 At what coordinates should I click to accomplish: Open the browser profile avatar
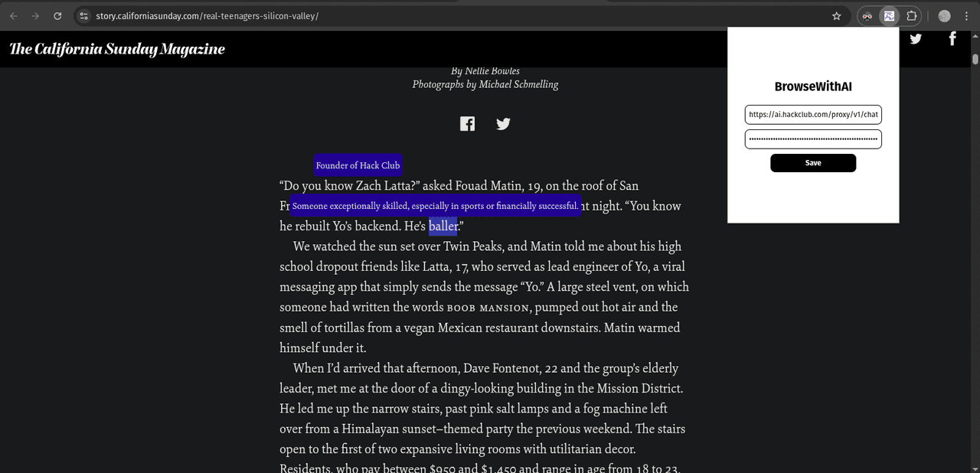[944, 16]
